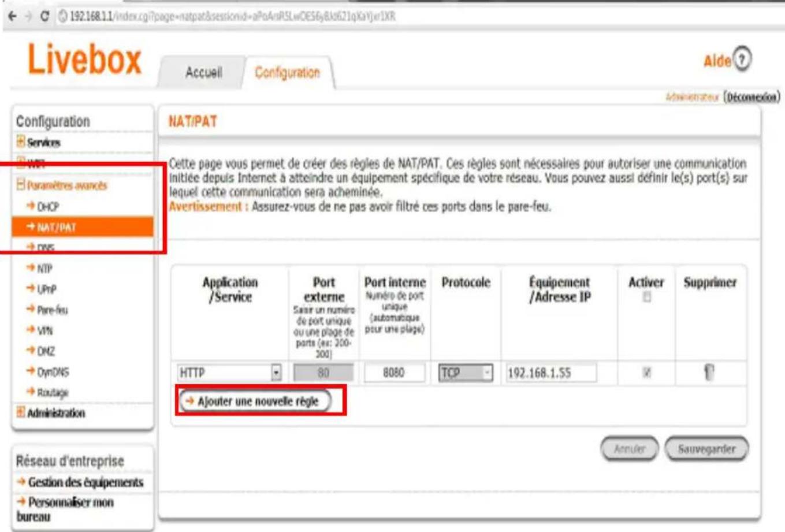Select the NAT/PAT menu entry

83,227
